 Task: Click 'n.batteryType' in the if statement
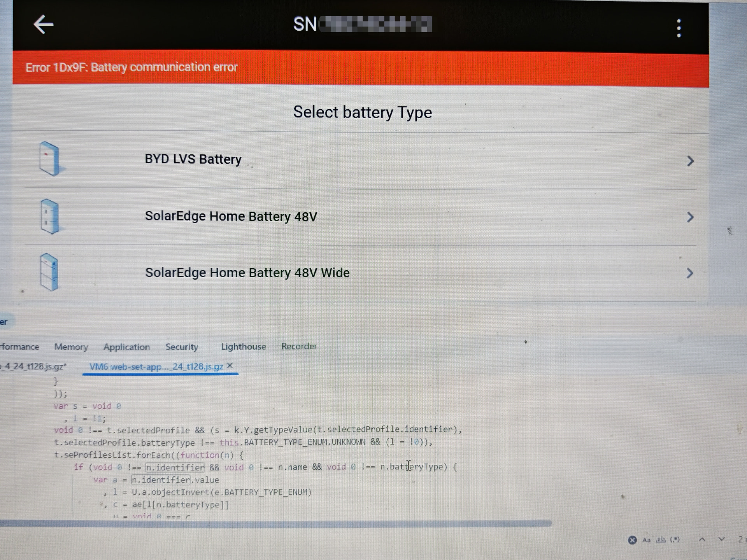click(414, 467)
